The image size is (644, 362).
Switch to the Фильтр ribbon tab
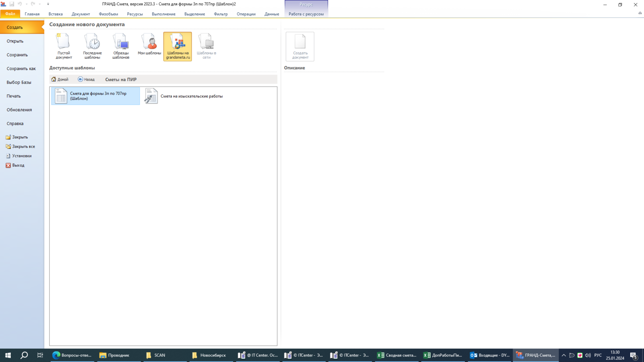click(x=221, y=14)
